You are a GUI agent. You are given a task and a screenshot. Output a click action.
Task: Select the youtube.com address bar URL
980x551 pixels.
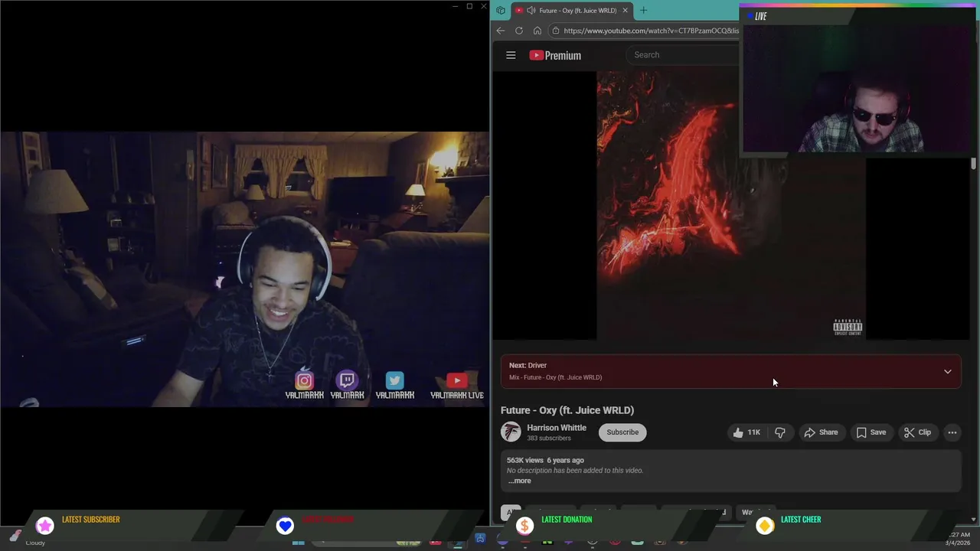[x=651, y=31]
